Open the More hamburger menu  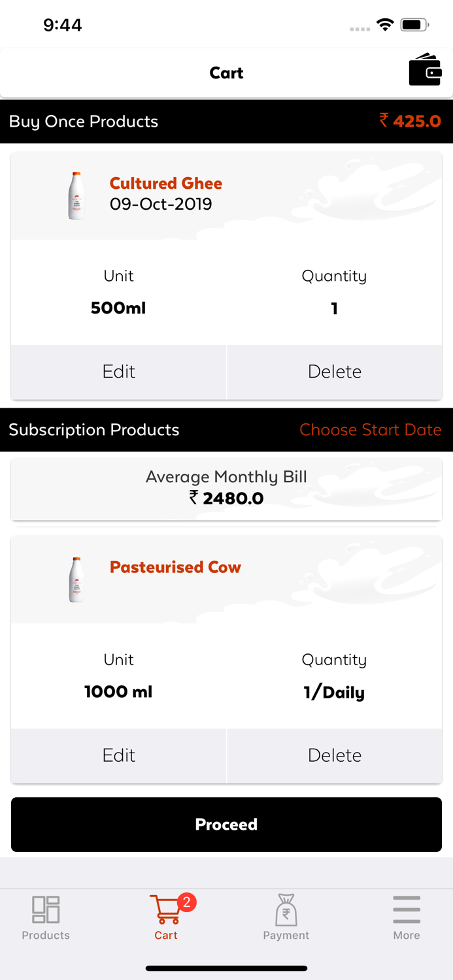(406, 909)
